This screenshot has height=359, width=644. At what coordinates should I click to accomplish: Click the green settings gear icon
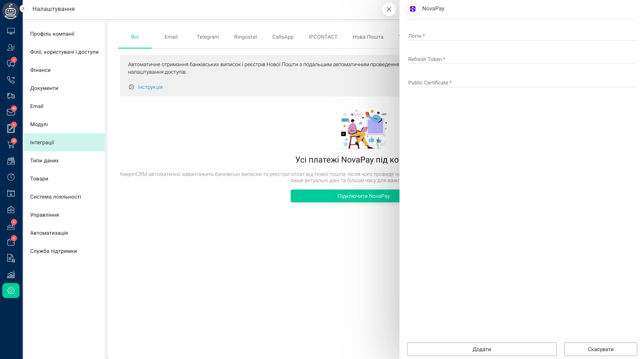(11, 291)
